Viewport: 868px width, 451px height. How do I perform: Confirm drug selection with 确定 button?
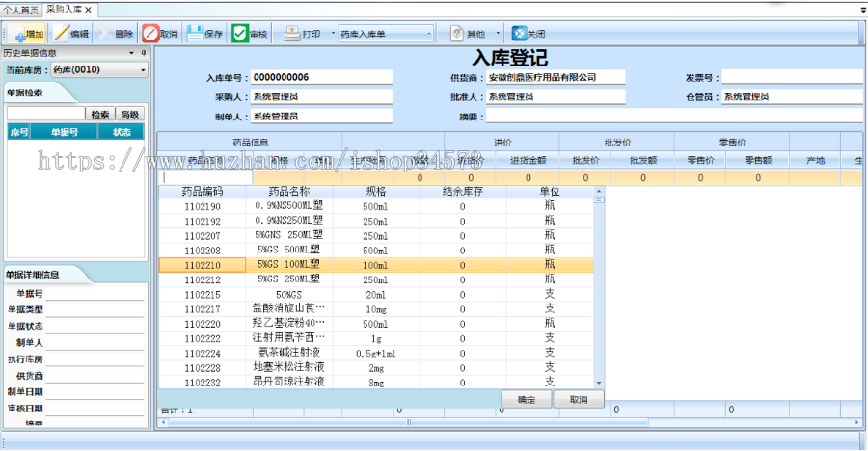coord(526,400)
